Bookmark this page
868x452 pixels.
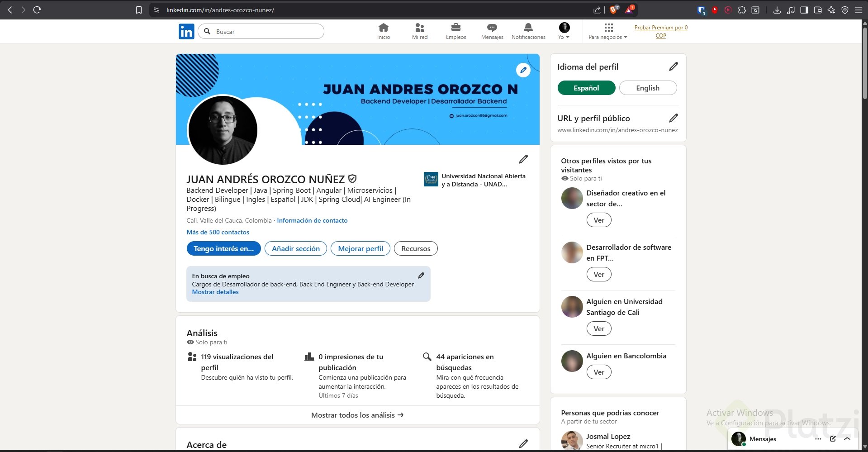139,10
